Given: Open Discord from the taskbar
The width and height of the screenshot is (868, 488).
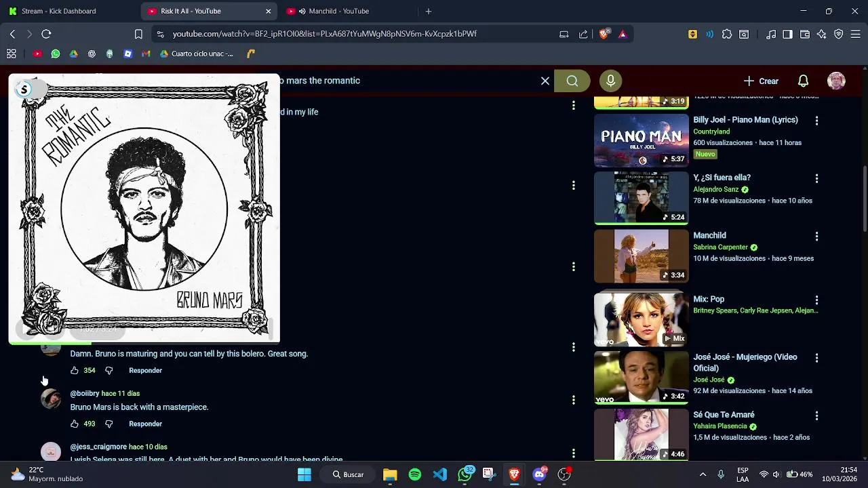Looking at the screenshot, I should point(540,474).
